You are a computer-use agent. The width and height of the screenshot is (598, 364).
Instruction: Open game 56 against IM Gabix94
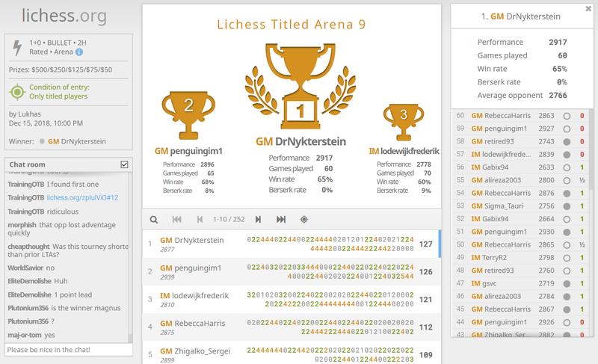(x=520, y=167)
